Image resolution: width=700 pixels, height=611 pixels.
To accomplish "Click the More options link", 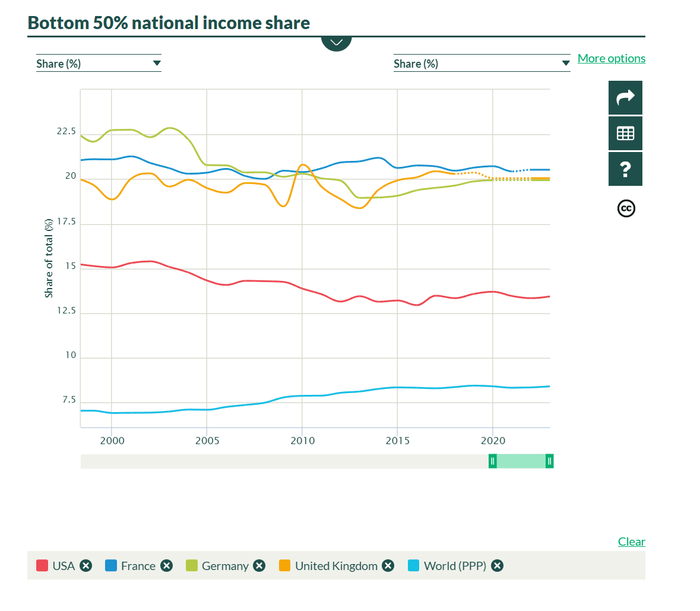I will (611, 58).
